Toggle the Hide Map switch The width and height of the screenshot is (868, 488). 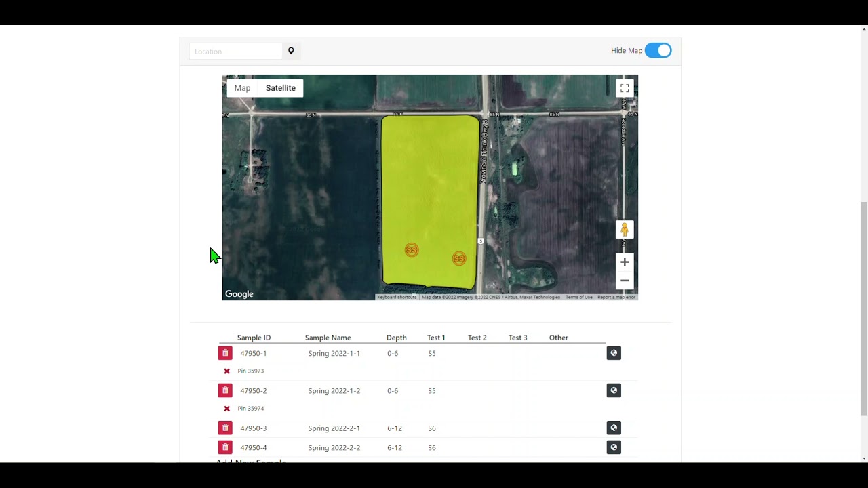coord(658,51)
